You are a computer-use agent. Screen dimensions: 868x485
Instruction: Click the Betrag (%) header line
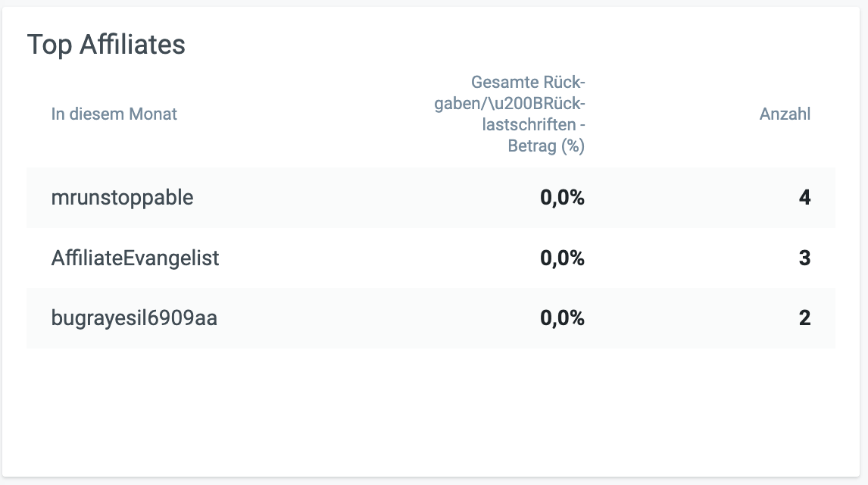click(546, 146)
